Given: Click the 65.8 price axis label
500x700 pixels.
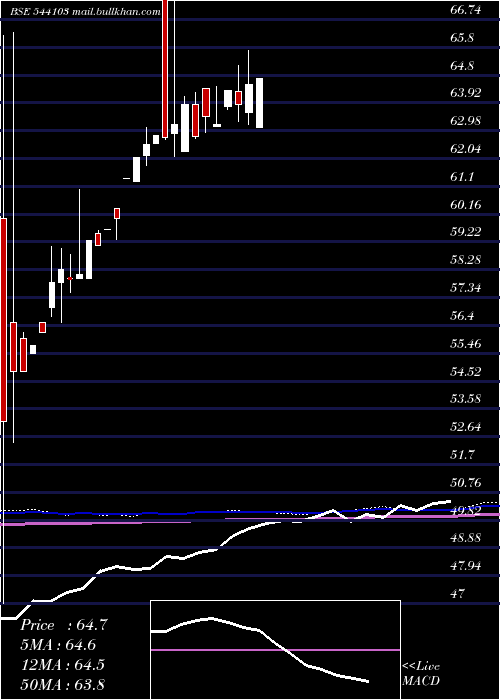Looking at the screenshot, I should (x=462, y=38).
